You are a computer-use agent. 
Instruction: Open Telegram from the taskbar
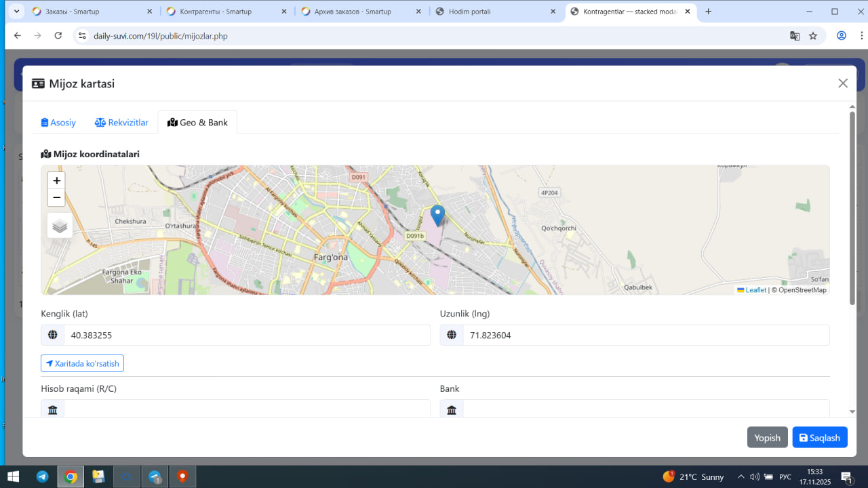42,476
